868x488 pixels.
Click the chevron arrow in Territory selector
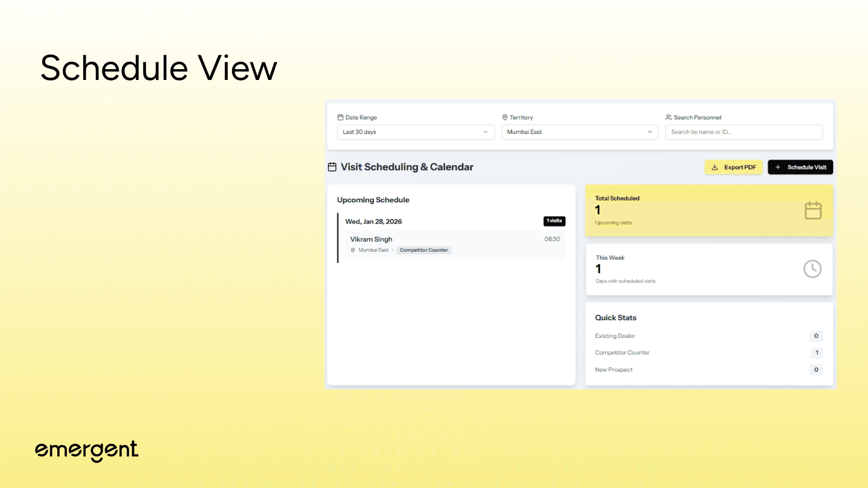pos(650,132)
